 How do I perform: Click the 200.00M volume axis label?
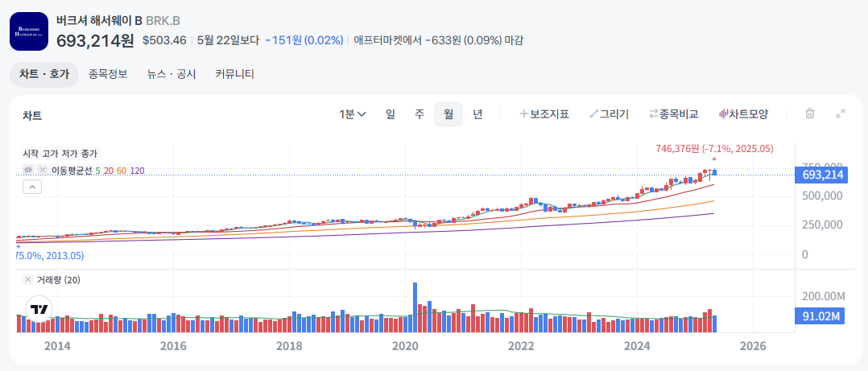pos(825,296)
